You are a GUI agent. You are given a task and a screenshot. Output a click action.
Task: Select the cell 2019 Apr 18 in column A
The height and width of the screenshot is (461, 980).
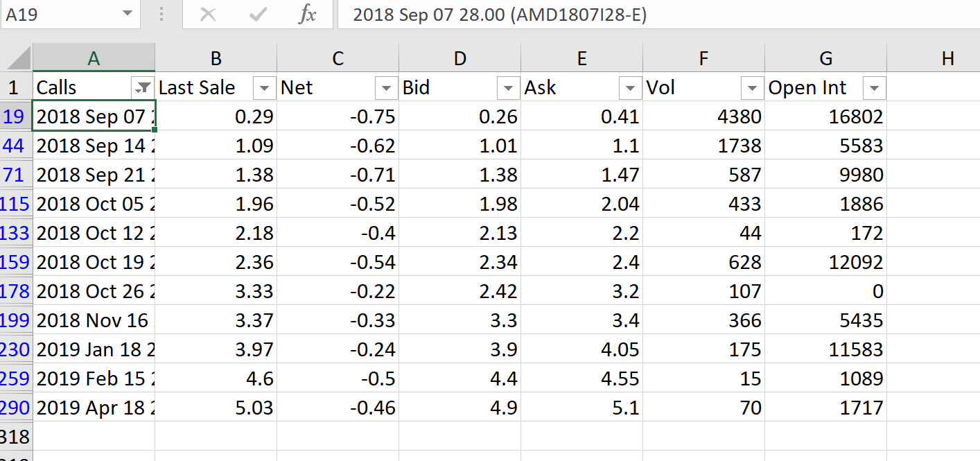click(x=94, y=408)
